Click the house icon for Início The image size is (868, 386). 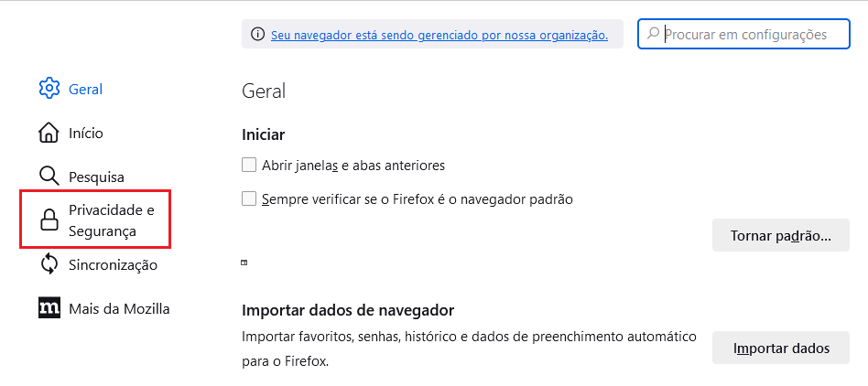pyautogui.click(x=49, y=133)
